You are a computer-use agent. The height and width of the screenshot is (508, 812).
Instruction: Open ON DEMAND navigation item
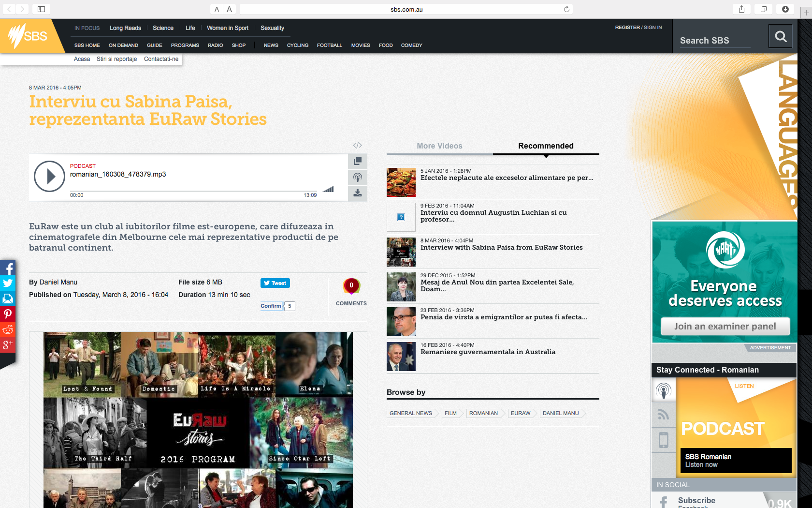click(x=123, y=45)
